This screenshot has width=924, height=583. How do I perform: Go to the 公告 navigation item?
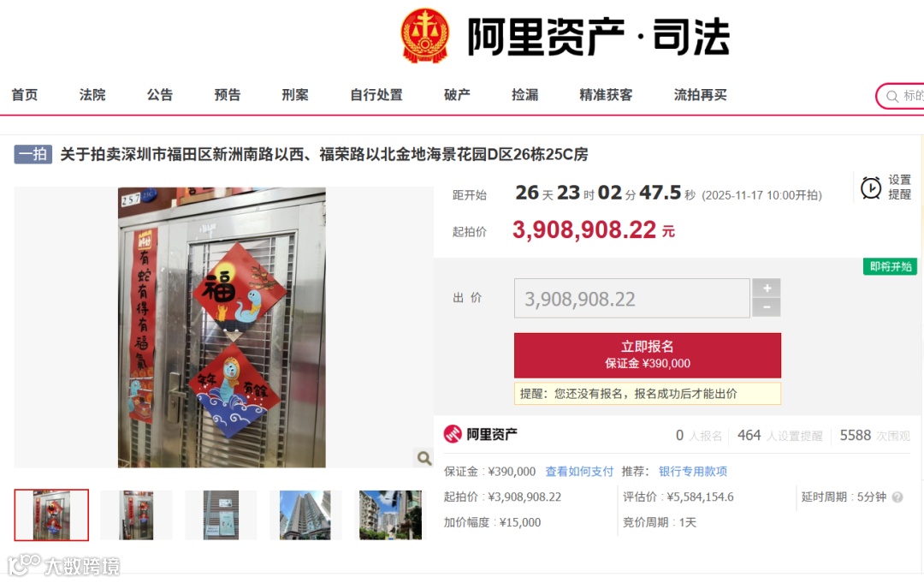tap(160, 95)
